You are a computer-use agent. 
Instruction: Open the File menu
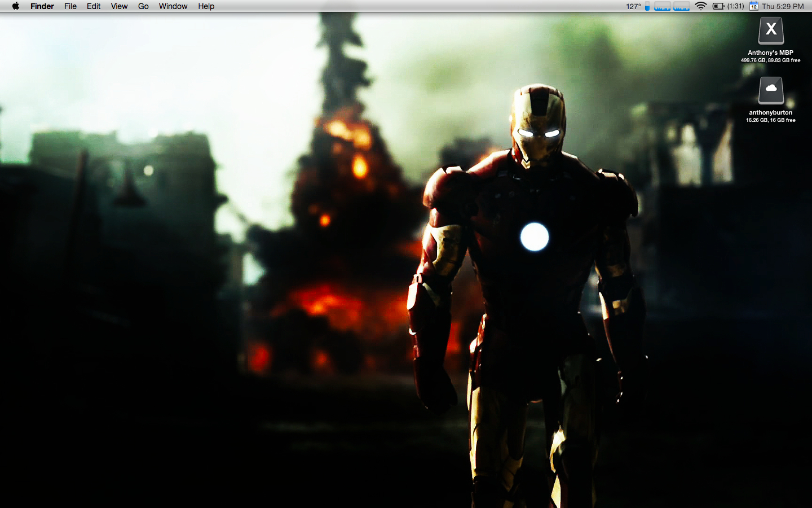70,6
